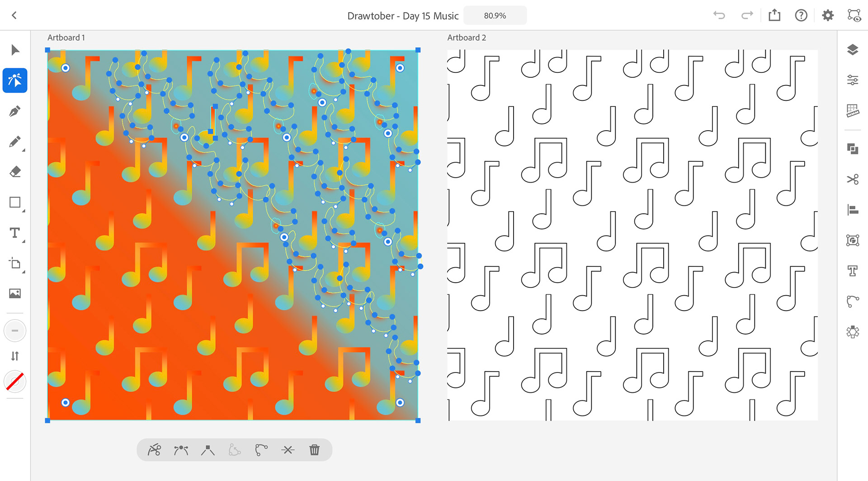Tap the bottom-left corner radius widget

[66, 402]
